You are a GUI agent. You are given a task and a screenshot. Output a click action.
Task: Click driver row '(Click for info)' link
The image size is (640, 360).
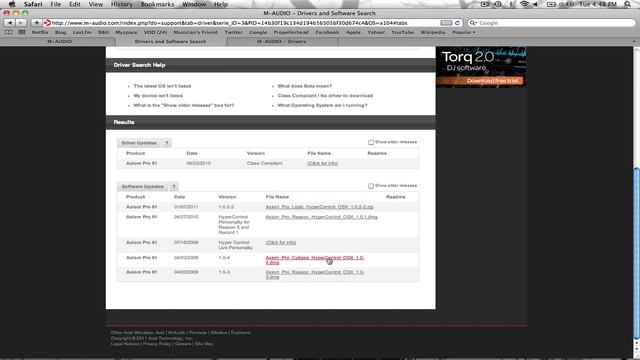[x=322, y=163]
